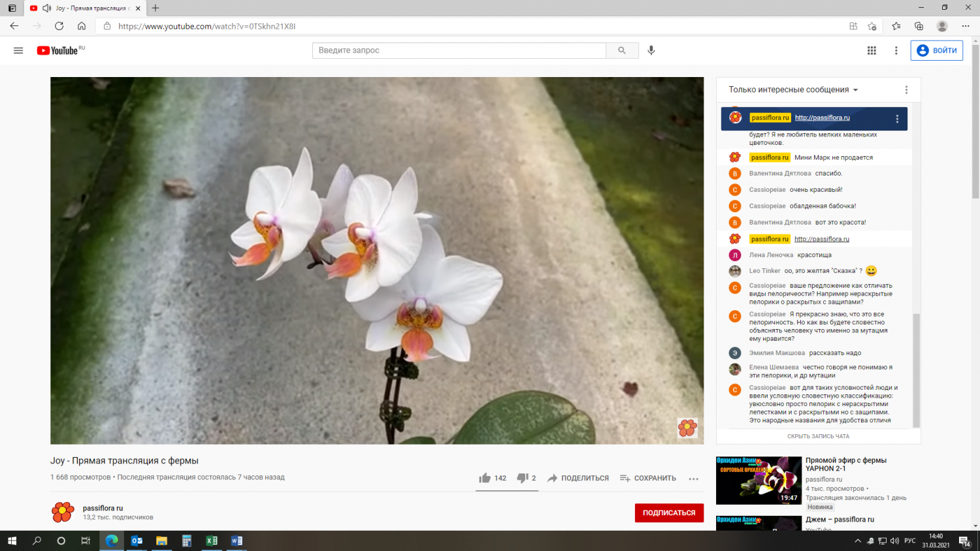This screenshot has height=551, width=980.
Task: Click the like thumbs-up icon
Action: [x=485, y=478]
